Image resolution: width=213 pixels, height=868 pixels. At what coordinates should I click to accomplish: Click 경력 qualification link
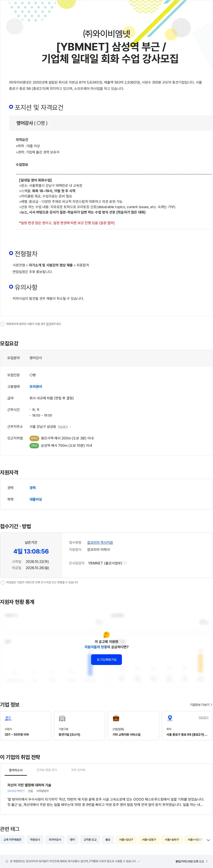[x=33, y=487]
